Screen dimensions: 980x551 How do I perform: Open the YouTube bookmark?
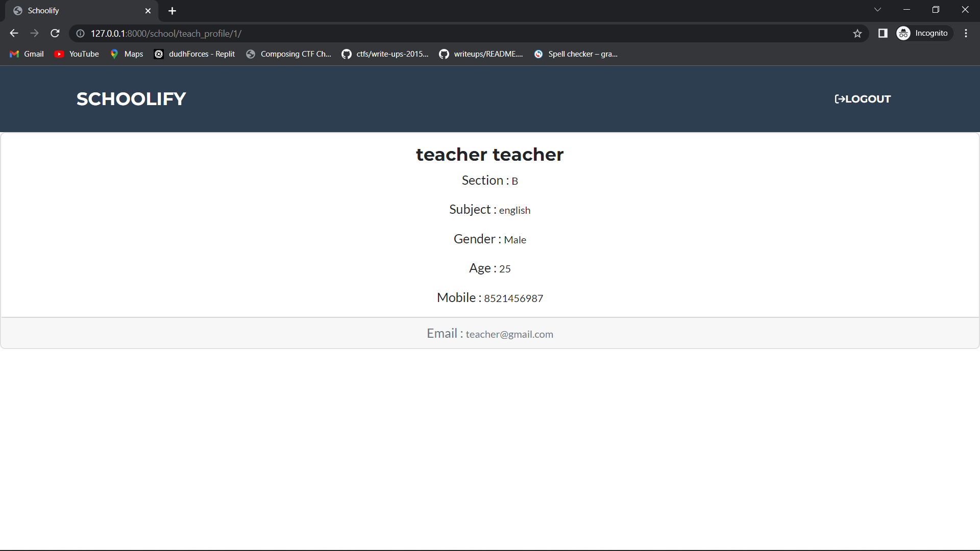pyautogui.click(x=76, y=54)
